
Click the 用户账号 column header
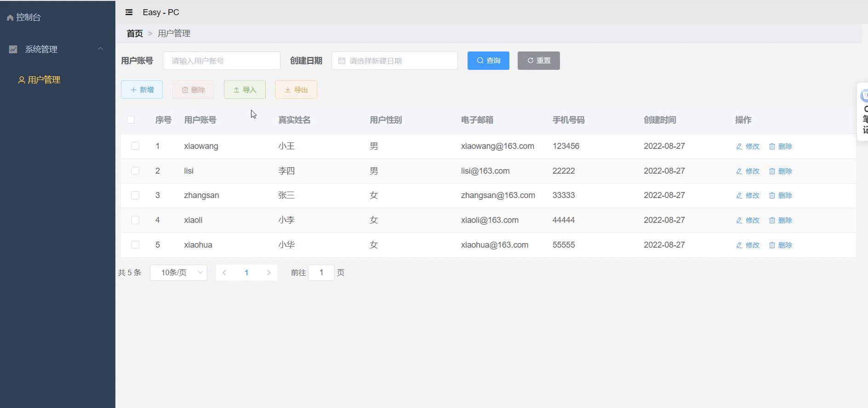(x=200, y=120)
